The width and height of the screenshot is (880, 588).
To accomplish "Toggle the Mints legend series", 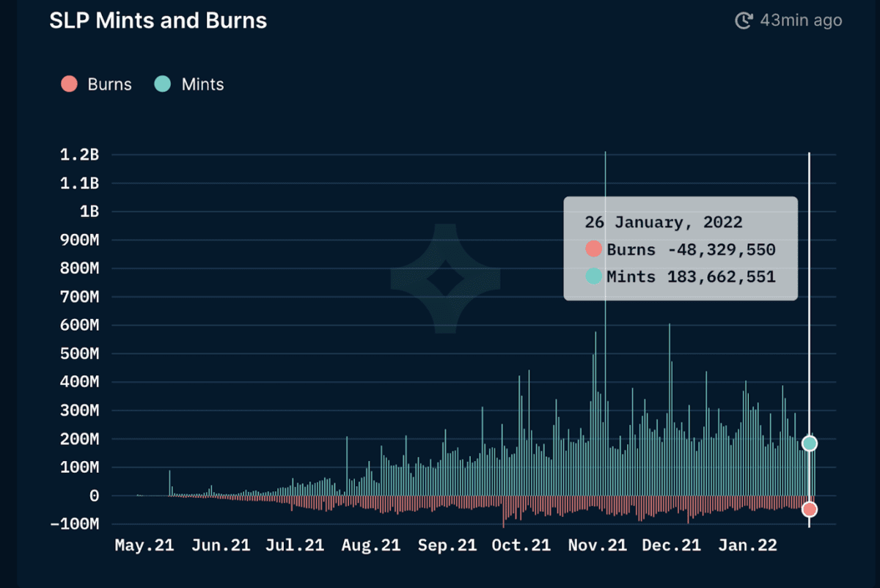I will pyautogui.click(x=189, y=84).
